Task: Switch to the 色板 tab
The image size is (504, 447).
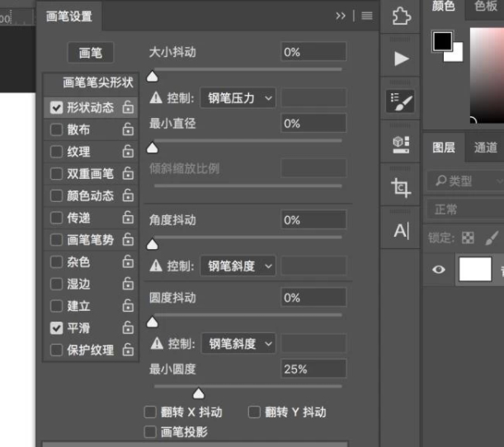Action: (x=485, y=6)
